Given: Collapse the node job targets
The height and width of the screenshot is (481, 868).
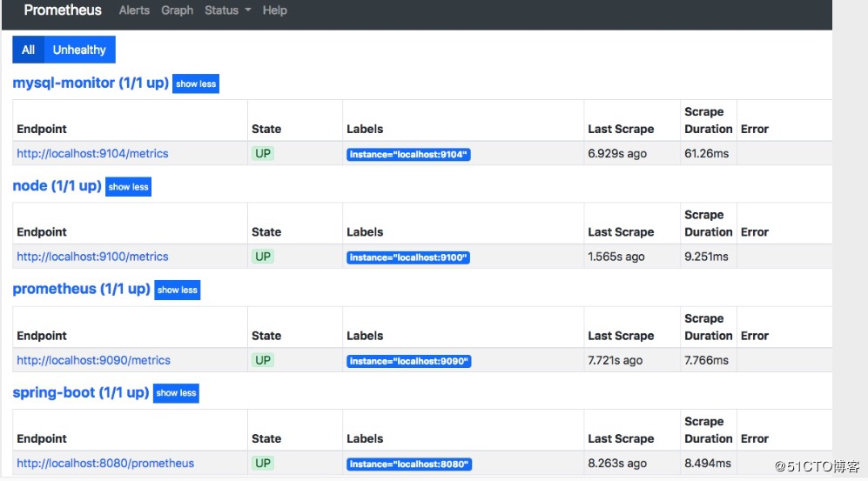Looking at the screenshot, I should pyautogui.click(x=128, y=187).
